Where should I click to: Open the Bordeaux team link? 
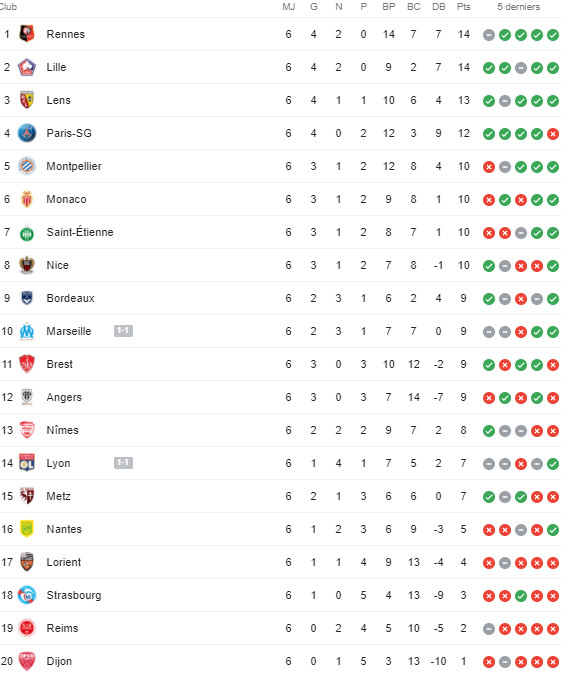pos(70,298)
